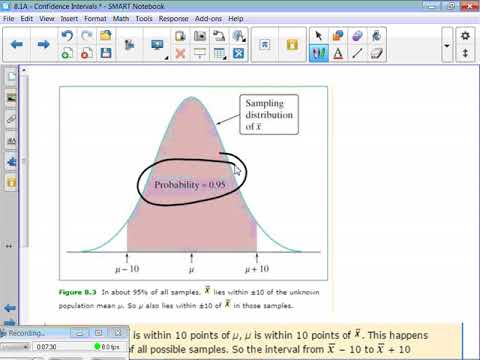Delete the current page with red icon

coord(87,53)
